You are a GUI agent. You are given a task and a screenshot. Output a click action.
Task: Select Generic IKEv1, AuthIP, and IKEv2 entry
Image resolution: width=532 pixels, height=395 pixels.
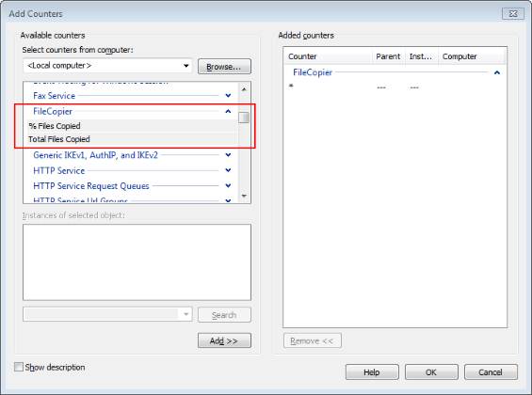tap(95, 155)
